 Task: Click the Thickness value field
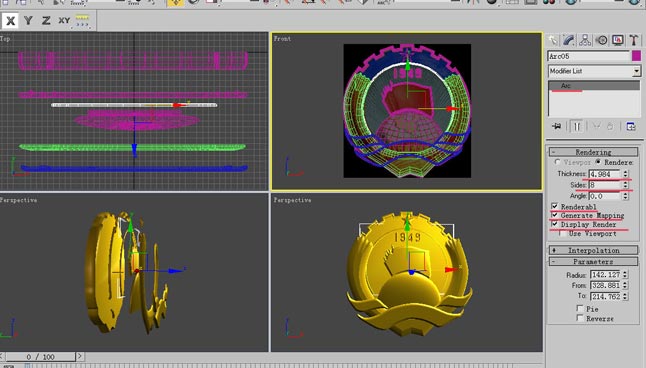(x=605, y=174)
